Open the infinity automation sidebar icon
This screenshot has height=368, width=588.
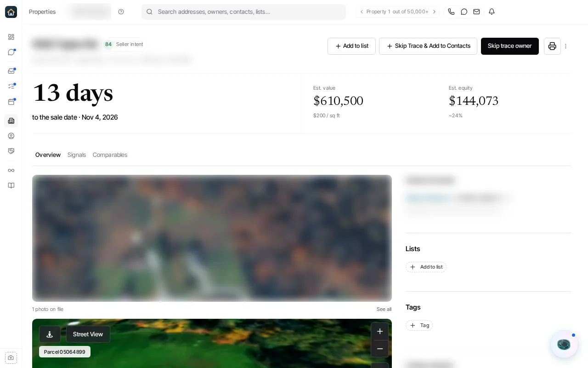pyautogui.click(x=11, y=170)
